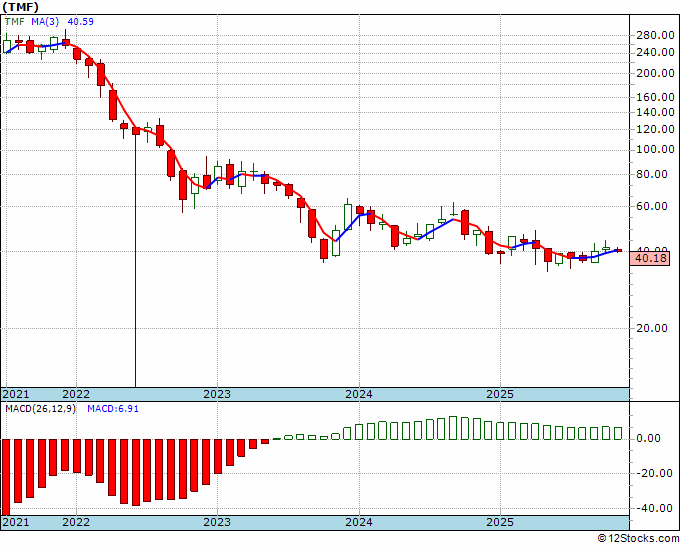The image size is (680, 546).
Task: Click the 60.00 price axis label
Action: 652,206
